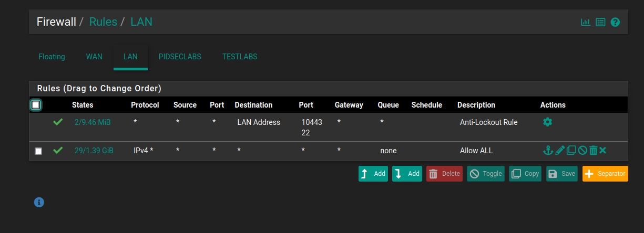Image resolution: width=644 pixels, height=233 pixels.
Task: Edit the Allow ALL rule with pencil icon
Action: (560, 151)
